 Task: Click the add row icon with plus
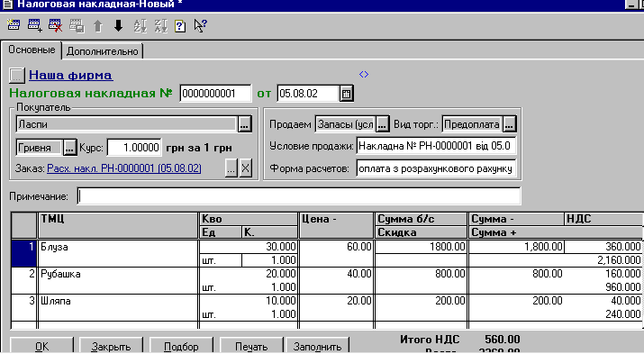click(x=34, y=25)
